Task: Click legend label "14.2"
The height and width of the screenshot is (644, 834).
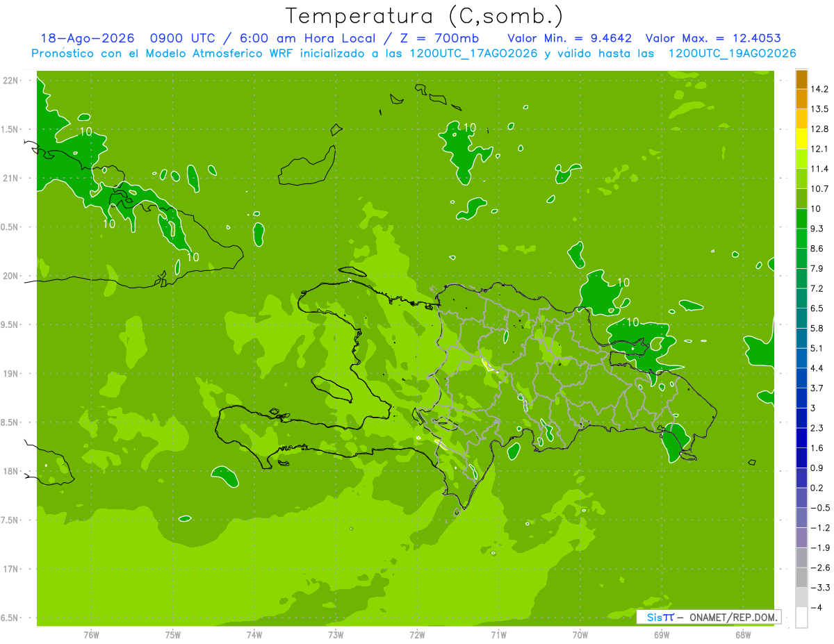Action: coord(819,89)
